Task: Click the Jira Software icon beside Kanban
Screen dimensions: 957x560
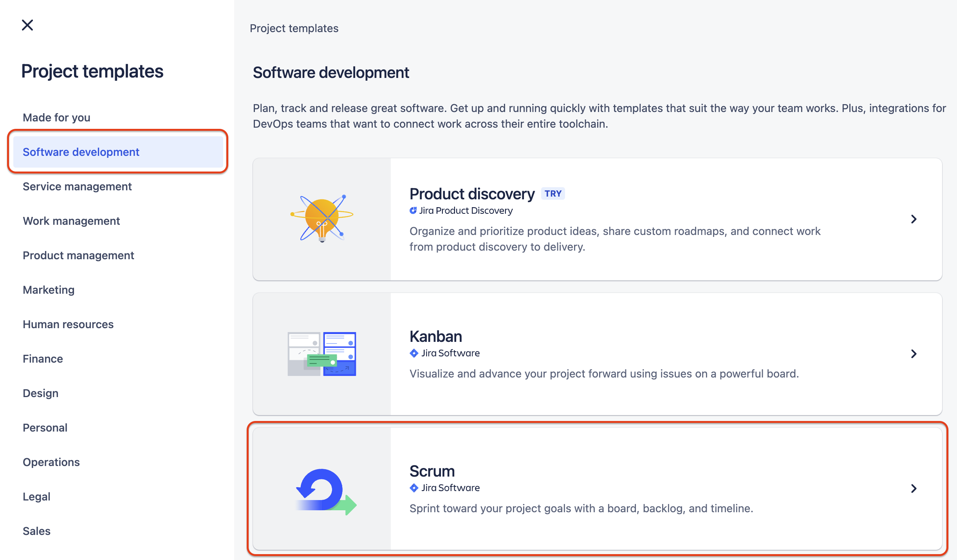Action: click(x=414, y=353)
